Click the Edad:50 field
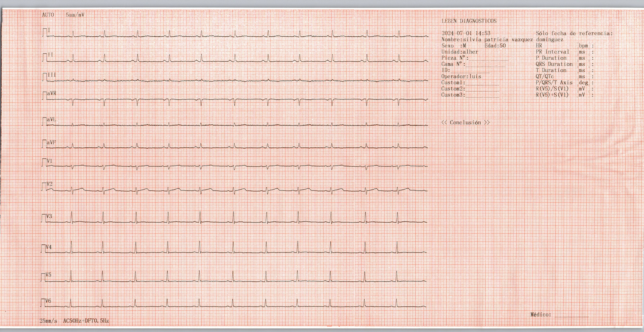Screen dimensions: 644x332 tap(495, 46)
